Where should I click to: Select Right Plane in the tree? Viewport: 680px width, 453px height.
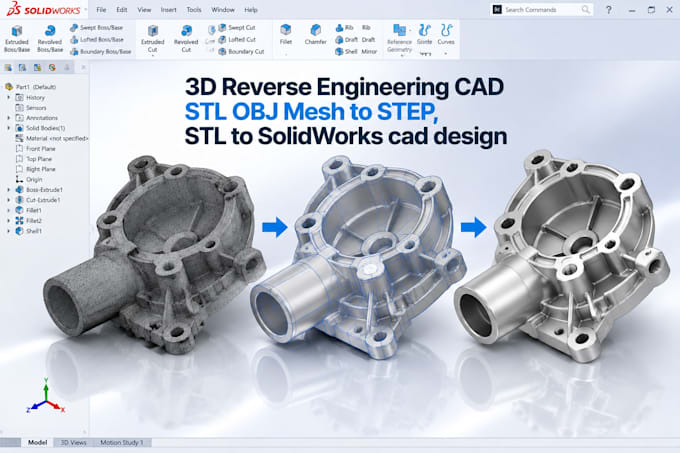(x=36, y=169)
